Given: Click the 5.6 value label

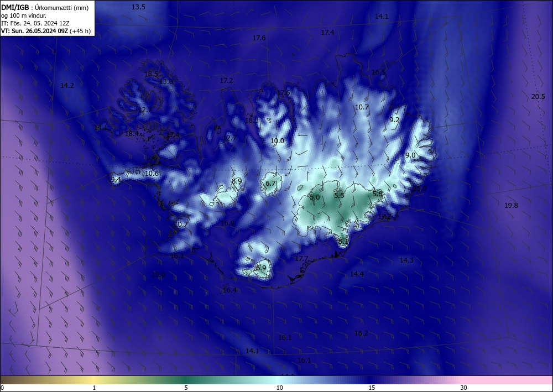Looking at the screenshot, I should click(377, 194).
